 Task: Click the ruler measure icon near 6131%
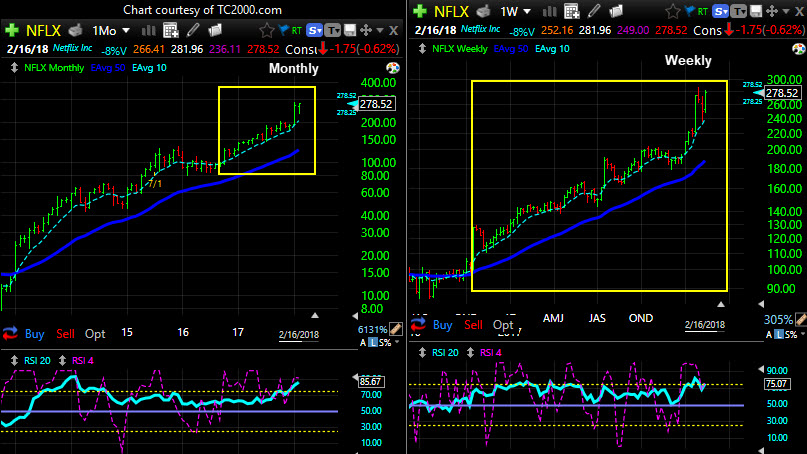[x=396, y=329]
